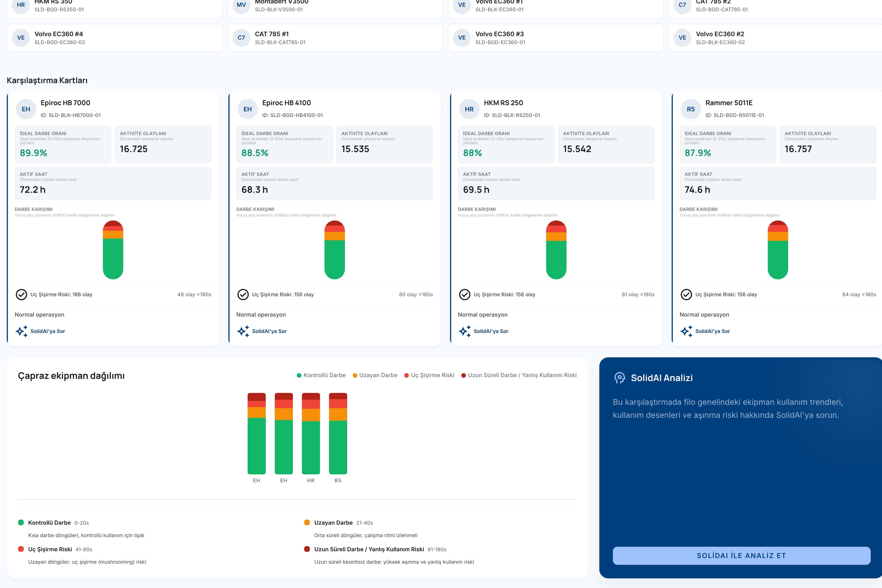Click green Kontrollü Darbe 0-20s legend dot
This screenshot has width=882, height=588.
pyautogui.click(x=21, y=522)
